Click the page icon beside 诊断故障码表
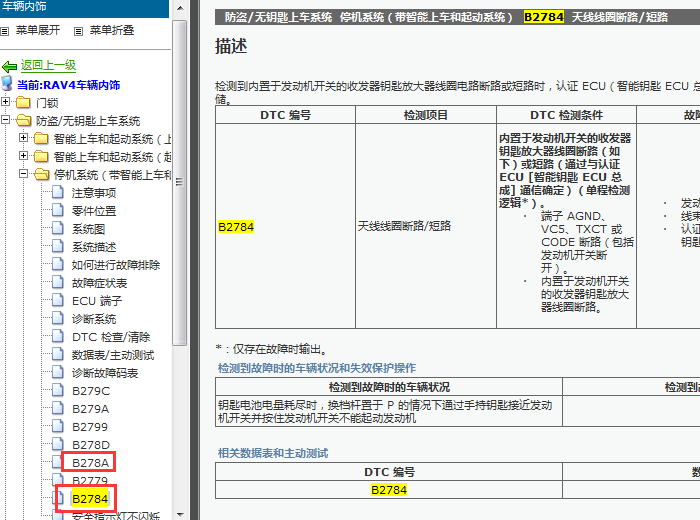The width and height of the screenshot is (700, 520). point(58,372)
